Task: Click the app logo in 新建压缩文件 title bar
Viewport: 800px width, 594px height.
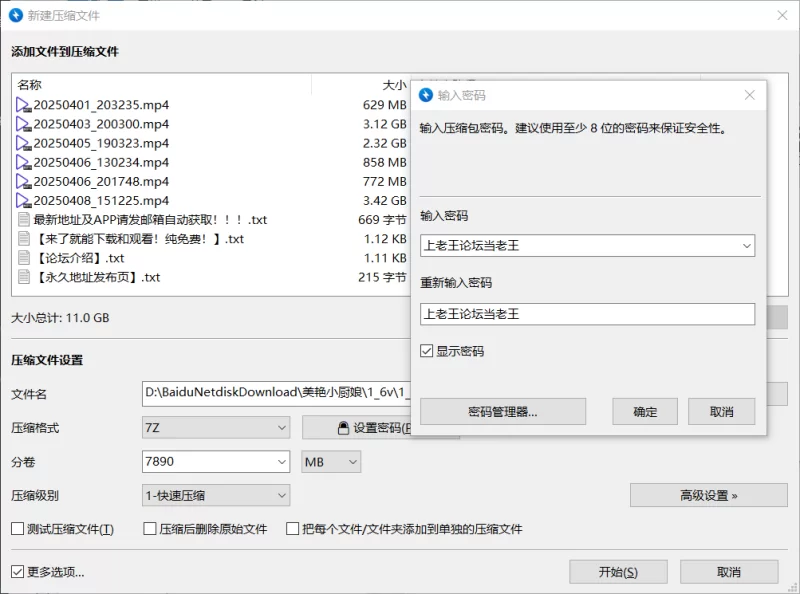Action: 16,15
